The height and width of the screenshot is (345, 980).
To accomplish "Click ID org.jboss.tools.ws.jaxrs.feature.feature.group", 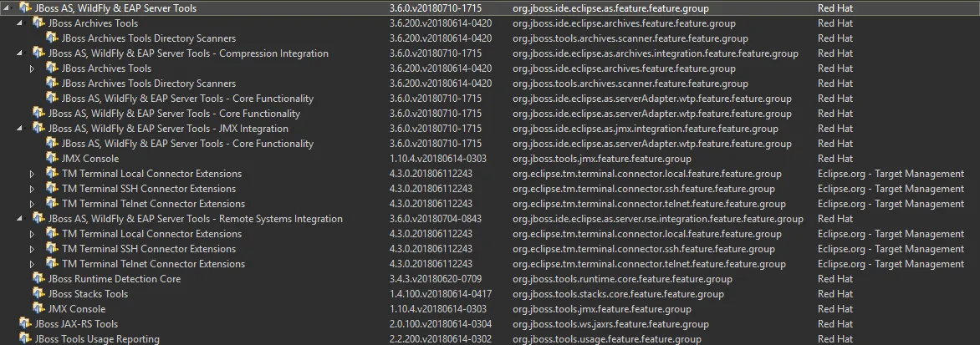I will [x=610, y=324].
